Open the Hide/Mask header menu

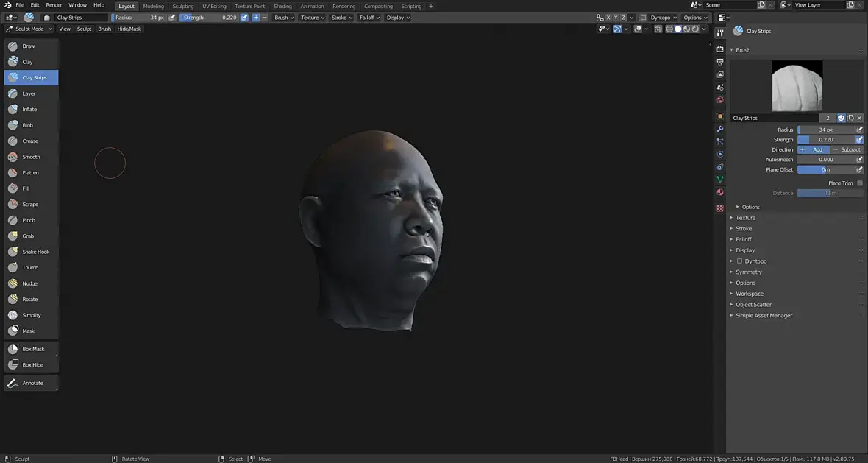pos(129,29)
